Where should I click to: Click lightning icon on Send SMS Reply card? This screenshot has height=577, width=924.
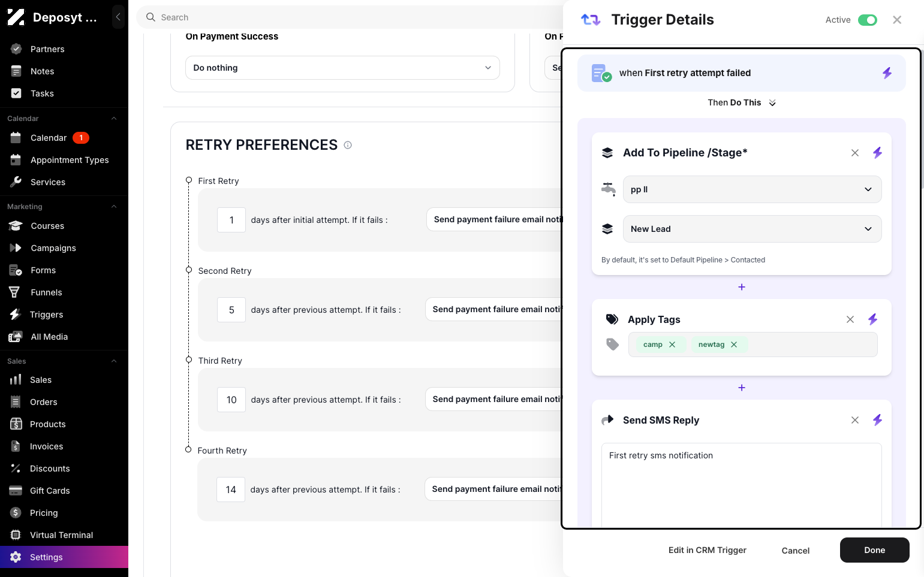(877, 420)
